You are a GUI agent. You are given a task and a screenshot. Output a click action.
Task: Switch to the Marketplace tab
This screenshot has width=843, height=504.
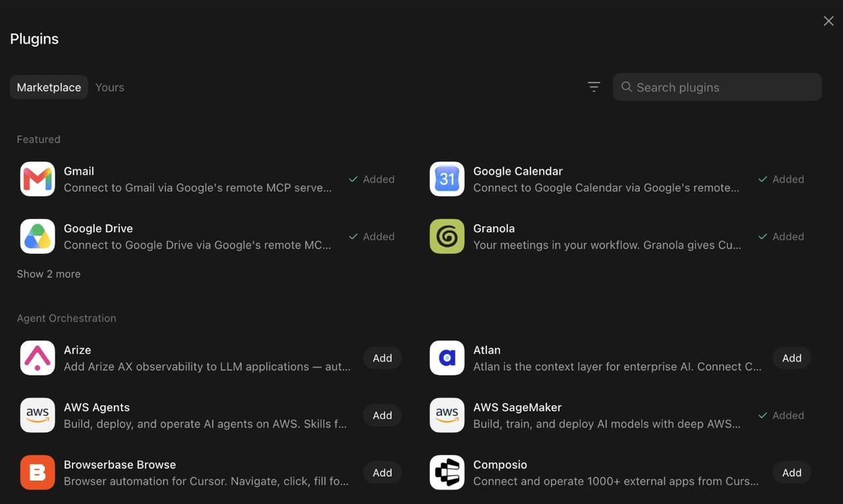click(49, 87)
